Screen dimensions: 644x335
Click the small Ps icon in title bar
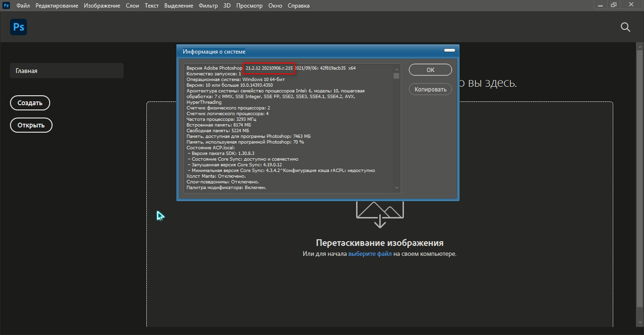(x=7, y=6)
